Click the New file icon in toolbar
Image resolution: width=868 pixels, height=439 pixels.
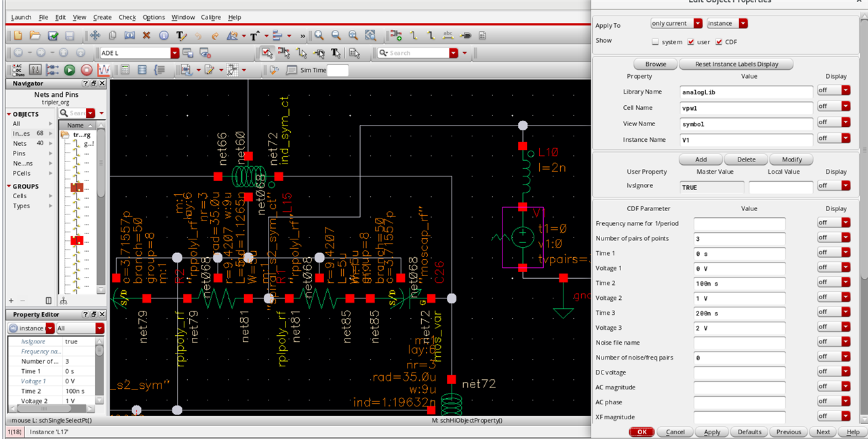18,35
